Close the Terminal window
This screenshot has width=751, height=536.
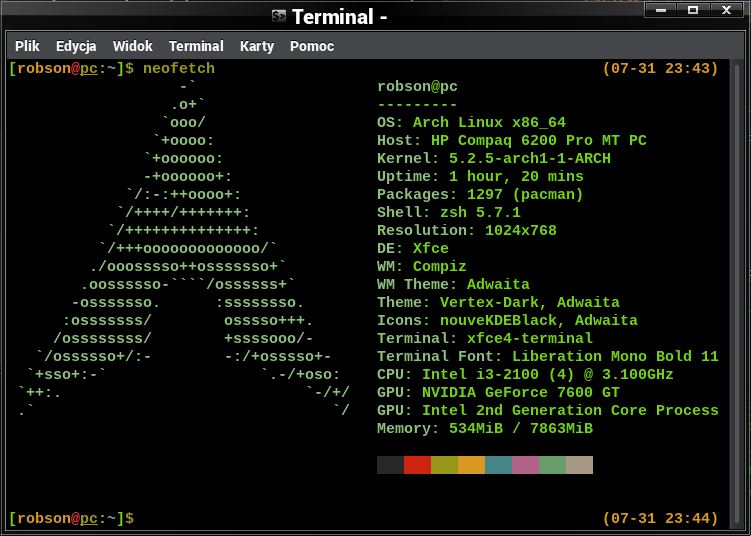tap(724, 11)
